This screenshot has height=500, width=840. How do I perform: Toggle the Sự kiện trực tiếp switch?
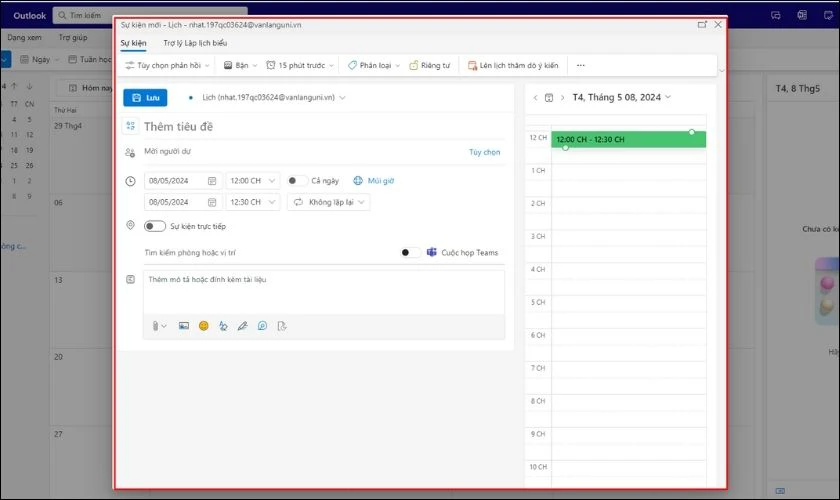coord(155,226)
